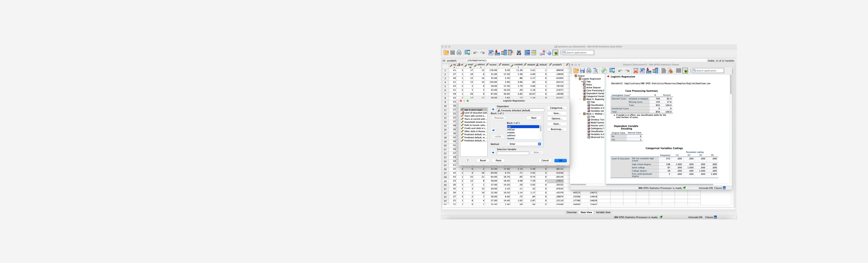Click the Selection Variable input field

pos(513,153)
